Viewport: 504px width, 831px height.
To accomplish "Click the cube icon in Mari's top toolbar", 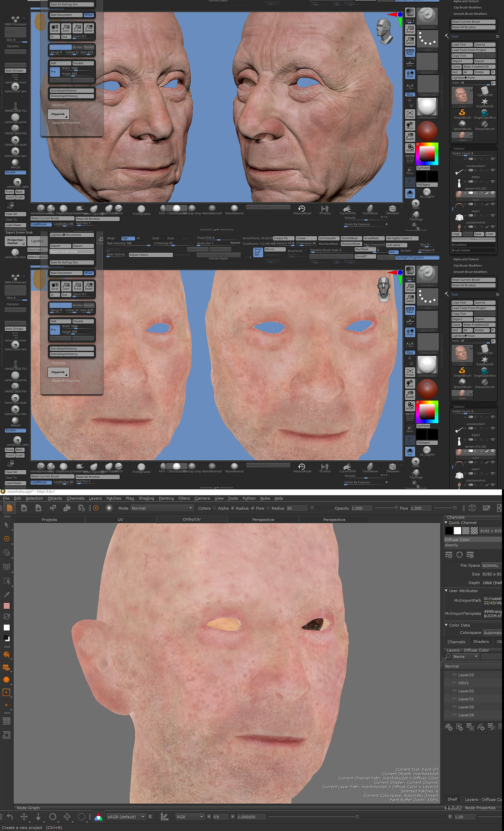I will point(472,508).
